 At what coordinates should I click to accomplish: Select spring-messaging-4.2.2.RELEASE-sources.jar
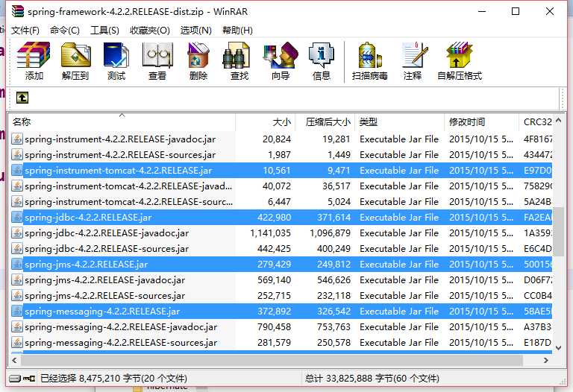click(x=281, y=343)
